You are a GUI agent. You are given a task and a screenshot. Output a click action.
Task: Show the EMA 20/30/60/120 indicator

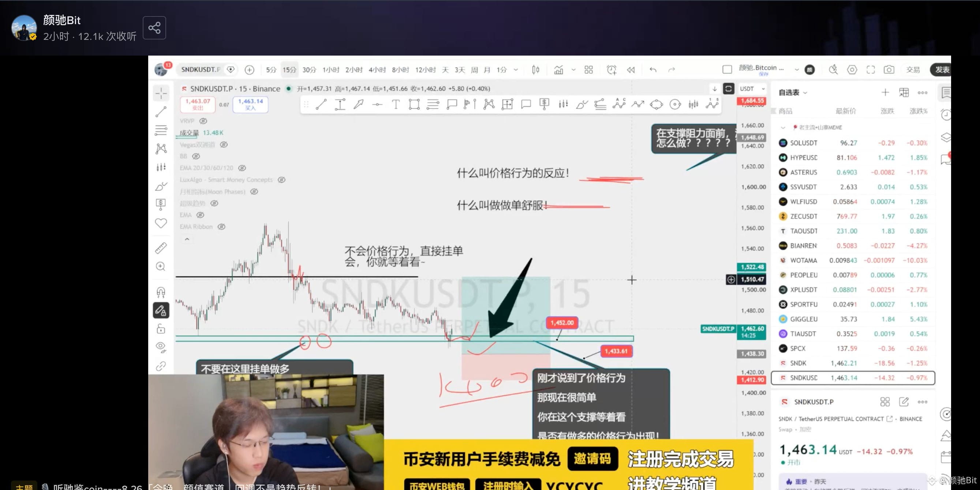pyautogui.click(x=242, y=168)
